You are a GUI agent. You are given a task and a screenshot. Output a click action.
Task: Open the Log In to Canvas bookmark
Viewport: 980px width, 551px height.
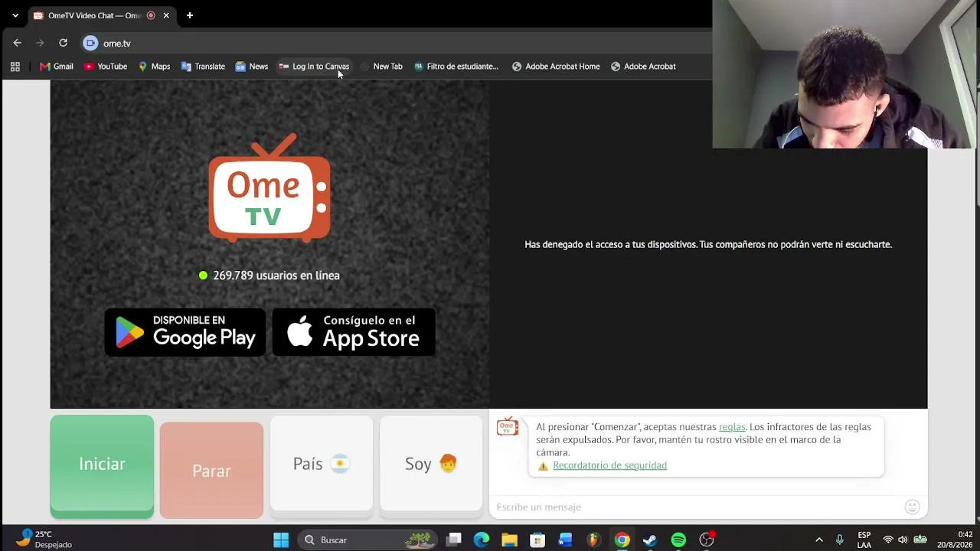pyautogui.click(x=314, y=67)
